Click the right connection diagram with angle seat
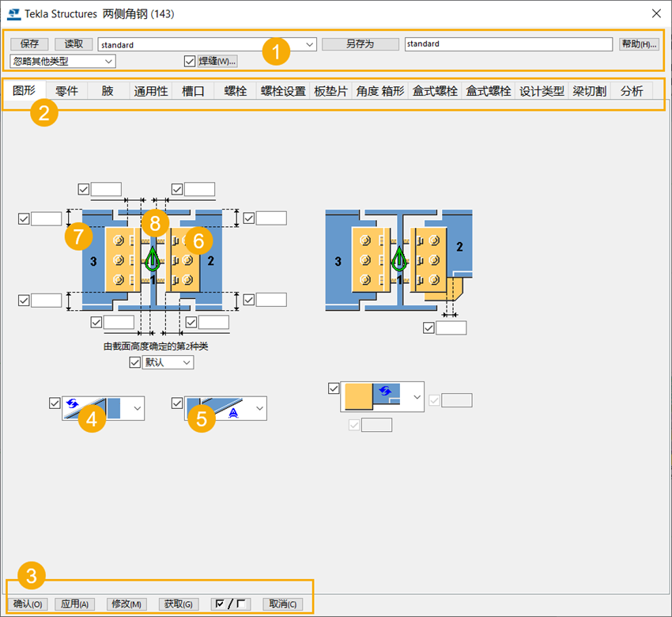This screenshot has width=672, height=617. tap(399, 260)
